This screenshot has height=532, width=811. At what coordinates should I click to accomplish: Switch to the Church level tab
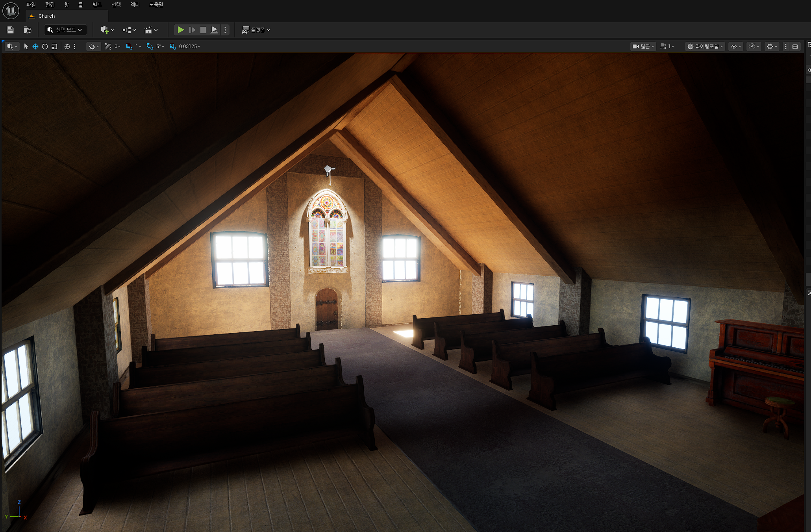46,16
